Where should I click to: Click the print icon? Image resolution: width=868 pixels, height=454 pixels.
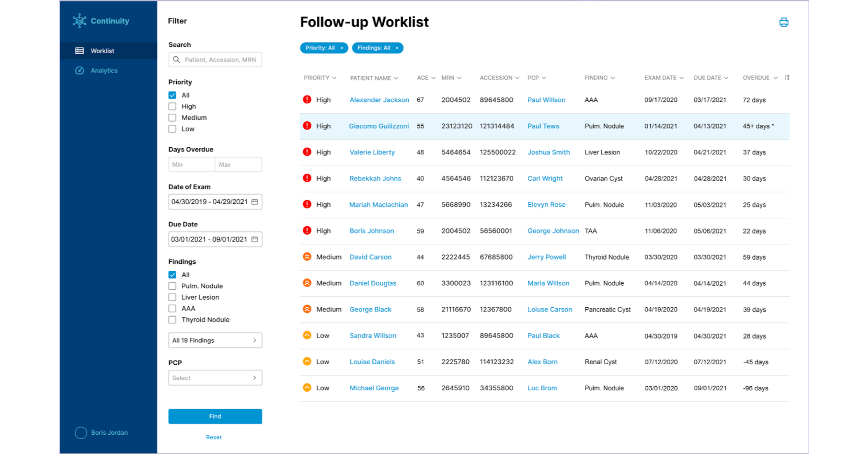783,22
